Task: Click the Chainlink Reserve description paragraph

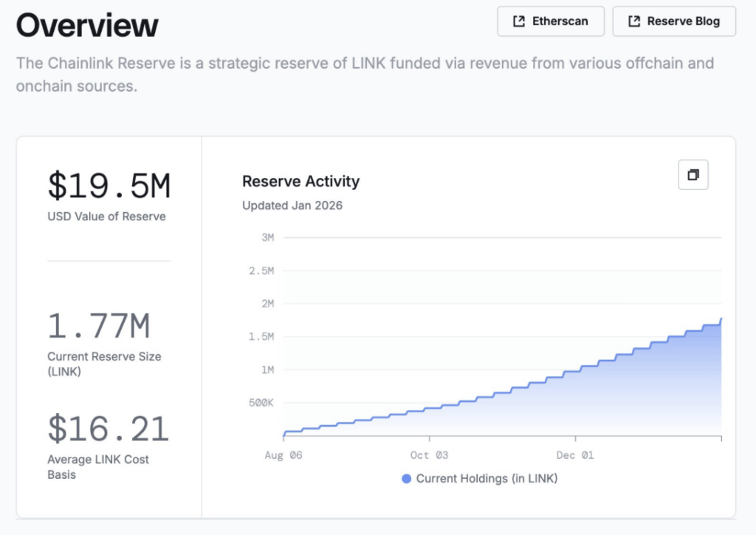Action: (x=365, y=74)
